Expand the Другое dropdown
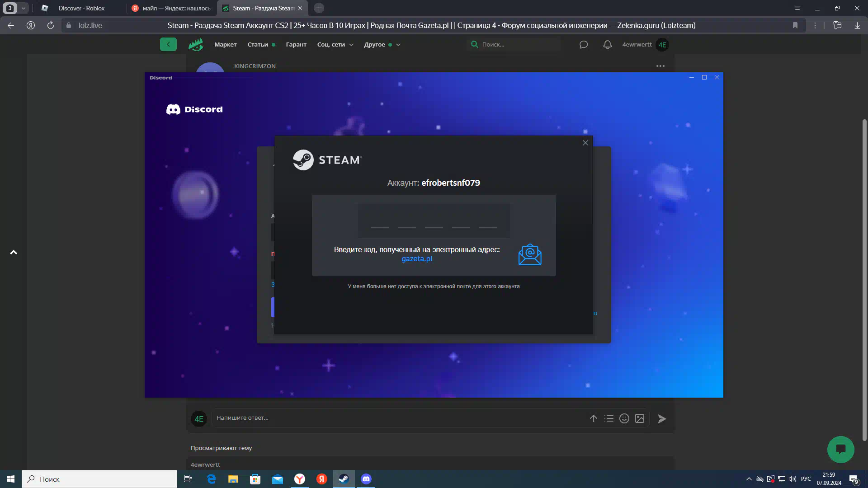The image size is (868, 488). (x=382, y=45)
